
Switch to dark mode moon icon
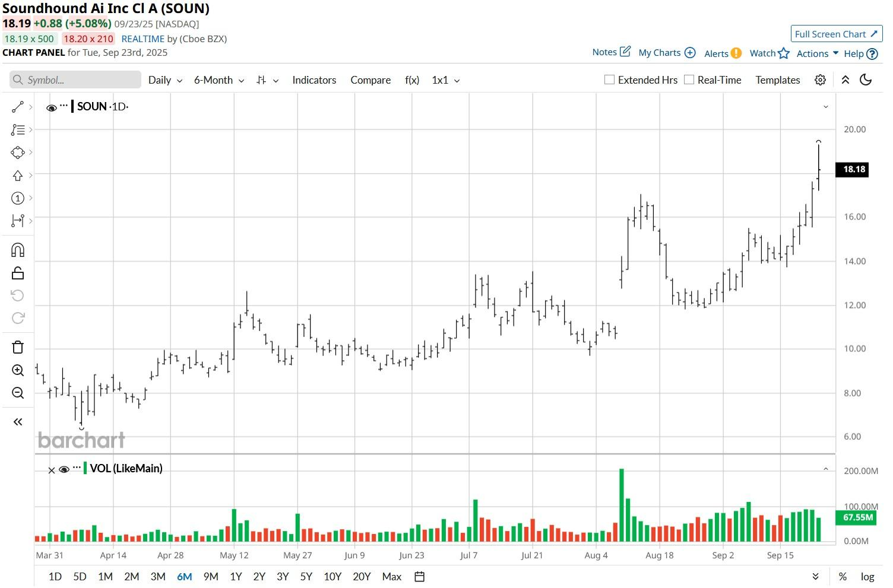(866, 80)
